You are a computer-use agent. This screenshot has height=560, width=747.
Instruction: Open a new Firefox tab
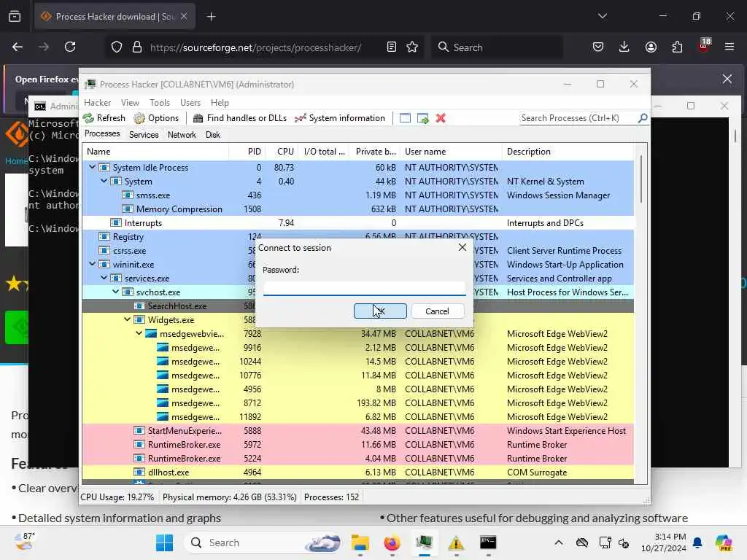pyautogui.click(x=211, y=17)
